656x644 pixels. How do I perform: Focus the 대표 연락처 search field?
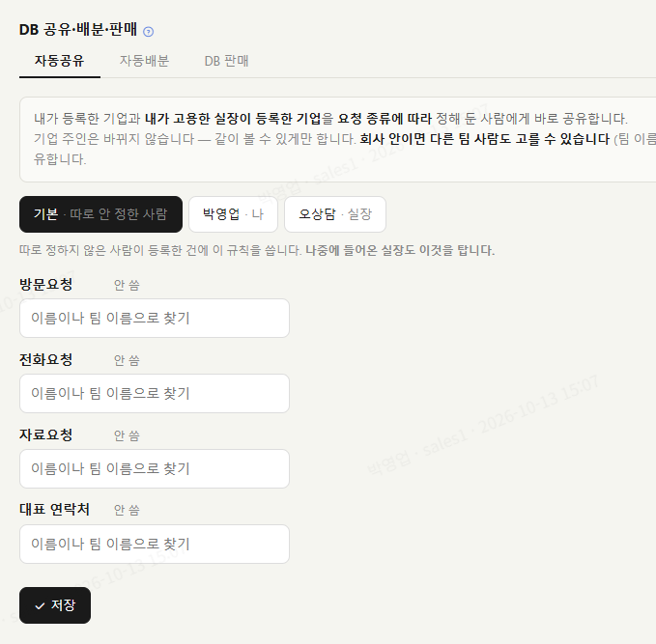coord(155,544)
